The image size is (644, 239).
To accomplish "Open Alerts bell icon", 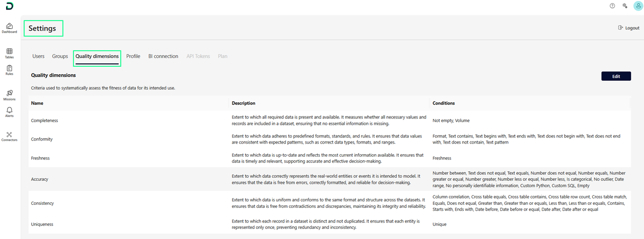I will [x=9, y=111].
